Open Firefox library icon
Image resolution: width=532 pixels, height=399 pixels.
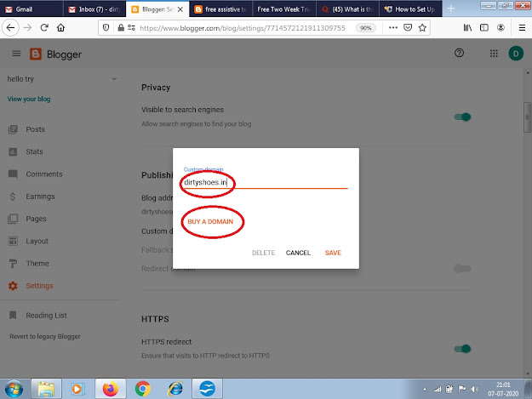point(467,28)
